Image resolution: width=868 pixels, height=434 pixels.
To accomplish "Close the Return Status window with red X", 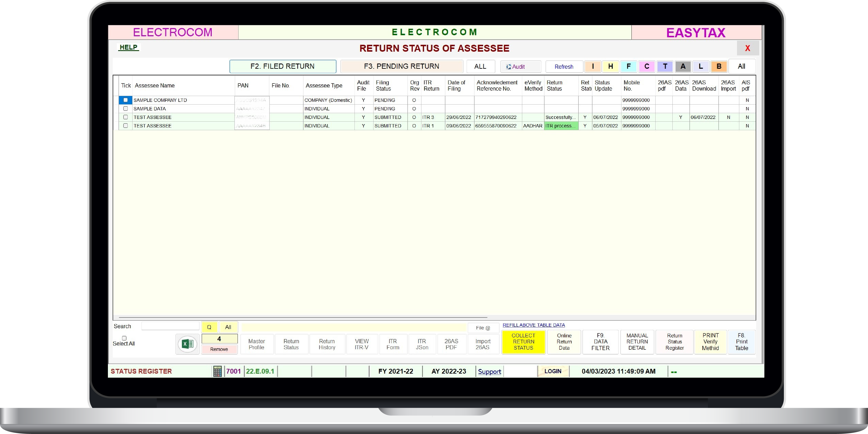I will 747,48.
